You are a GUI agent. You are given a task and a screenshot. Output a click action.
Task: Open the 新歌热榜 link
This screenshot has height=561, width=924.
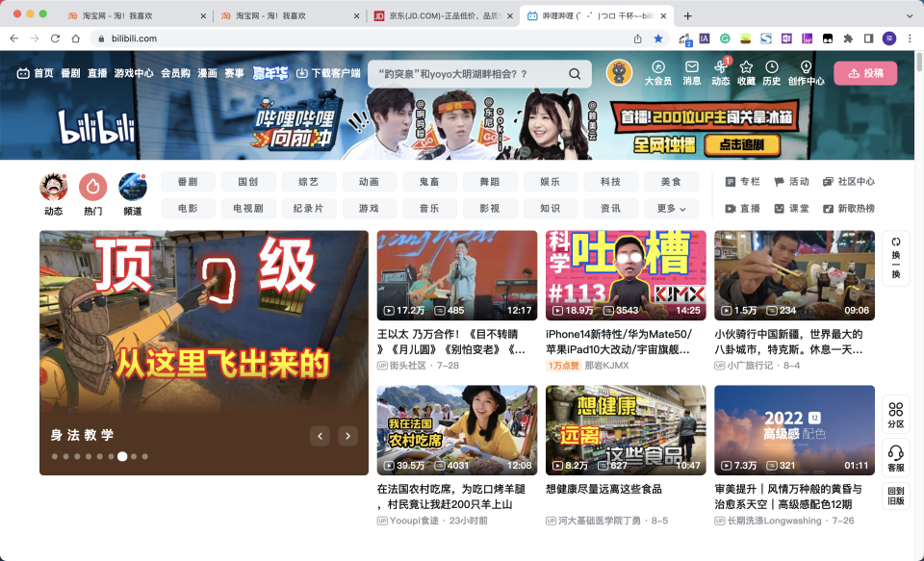849,208
